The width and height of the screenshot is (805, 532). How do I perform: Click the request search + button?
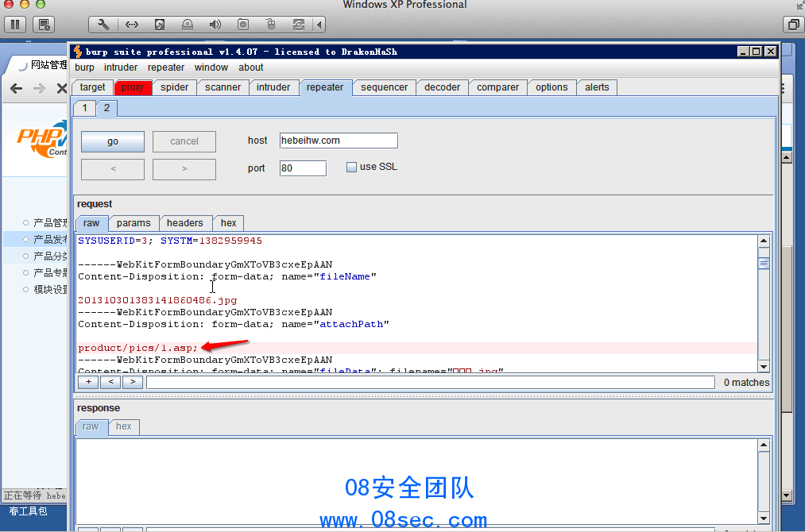click(x=88, y=382)
